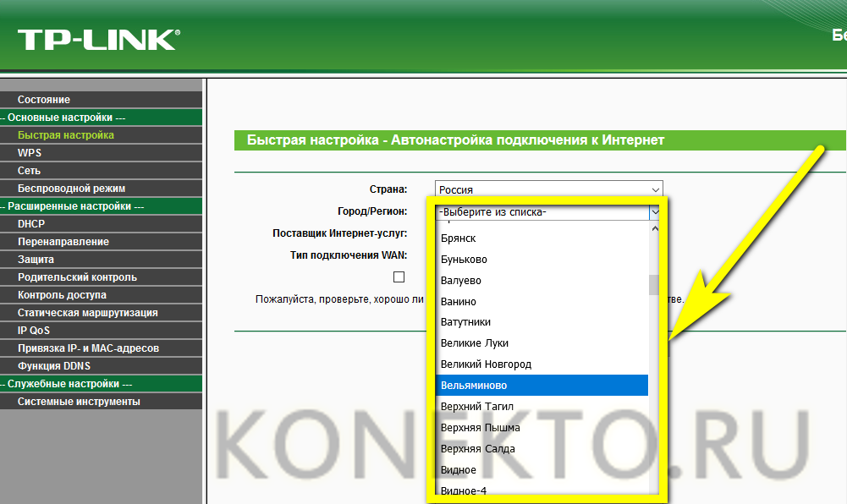Open Контроль доступа settings
847x504 pixels.
pos(101,295)
